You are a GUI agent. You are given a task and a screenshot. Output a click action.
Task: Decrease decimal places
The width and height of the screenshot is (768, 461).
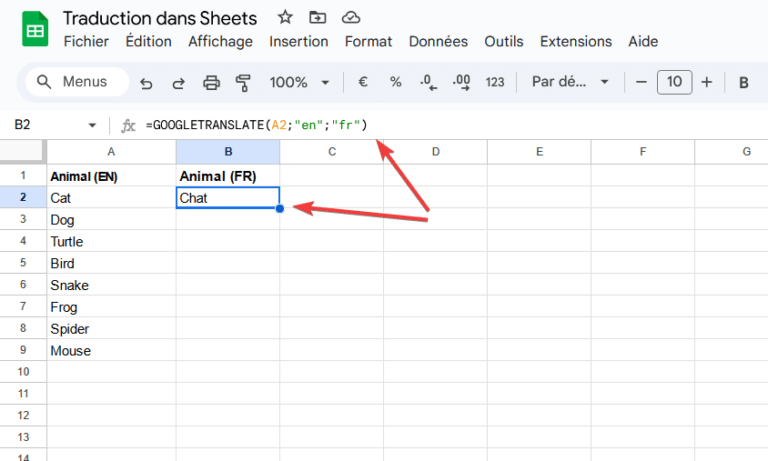[x=428, y=82]
